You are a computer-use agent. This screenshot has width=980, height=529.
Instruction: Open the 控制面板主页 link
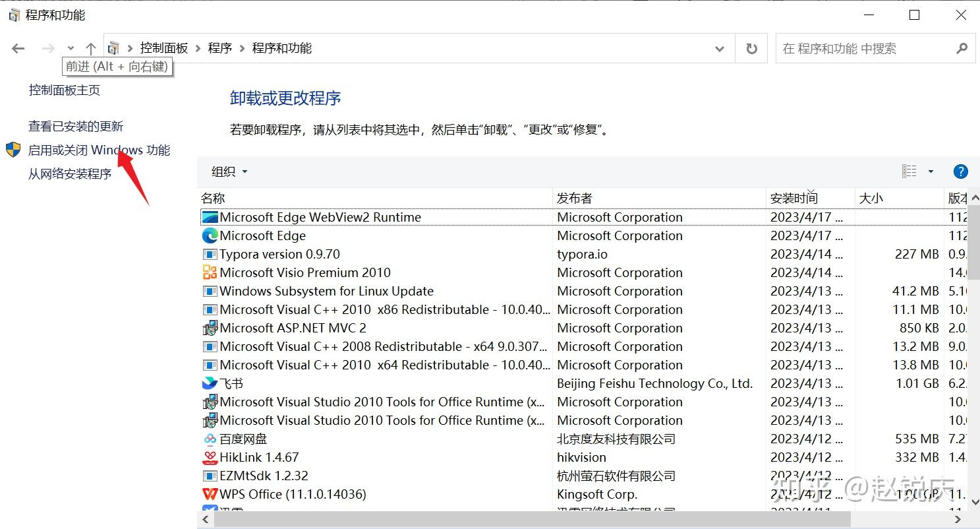point(64,90)
